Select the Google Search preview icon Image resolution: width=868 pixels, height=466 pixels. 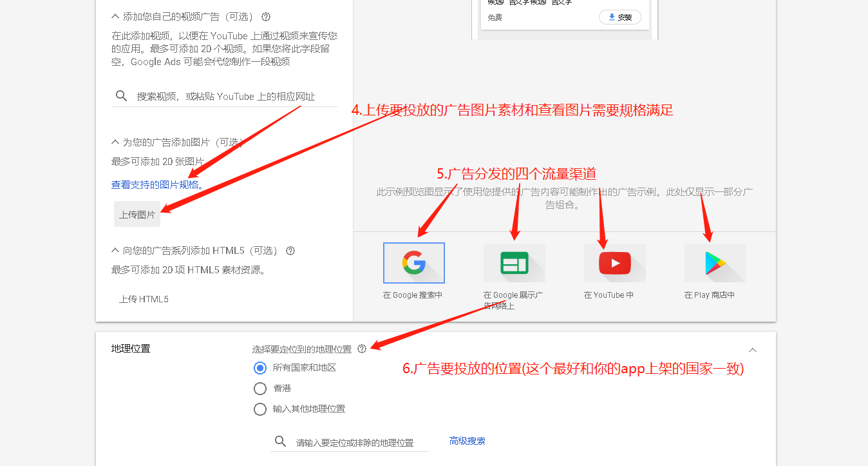tap(414, 263)
